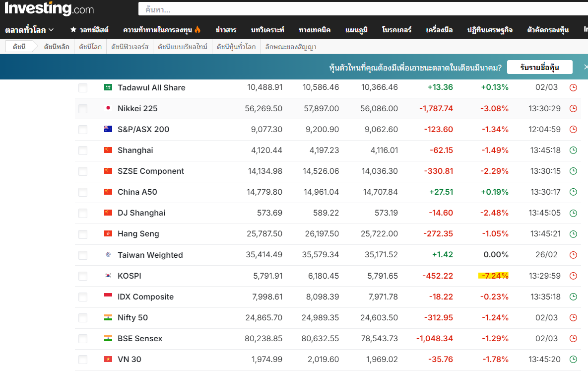Open the โบรกเกอร์ menu
The height and width of the screenshot is (374, 588).
pyautogui.click(x=396, y=30)
